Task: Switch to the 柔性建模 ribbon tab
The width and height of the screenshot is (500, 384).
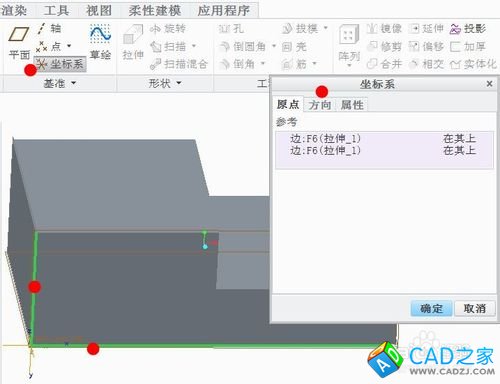Action: pos(155,11)
